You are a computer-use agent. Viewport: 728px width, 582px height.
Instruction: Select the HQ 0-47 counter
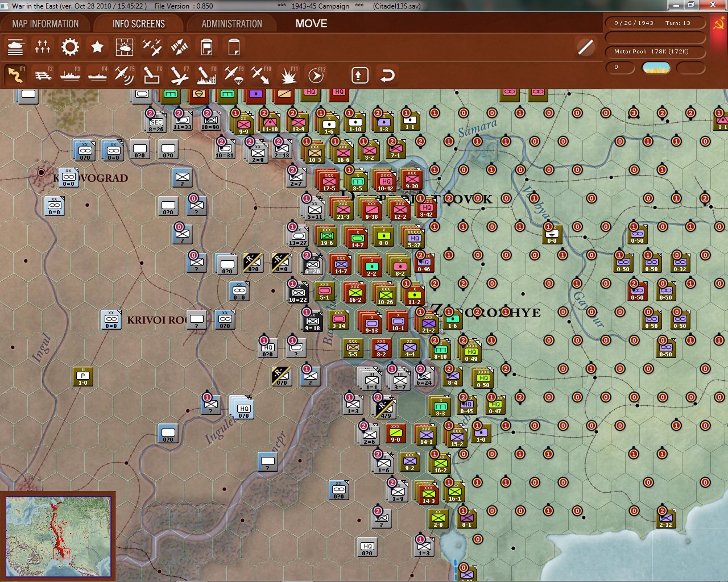pos(495,404)
